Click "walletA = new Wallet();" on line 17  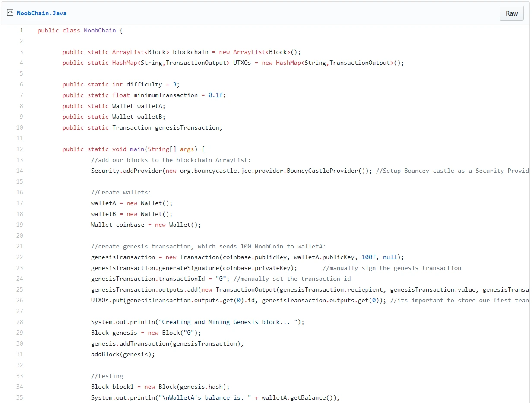click(132, 203)
